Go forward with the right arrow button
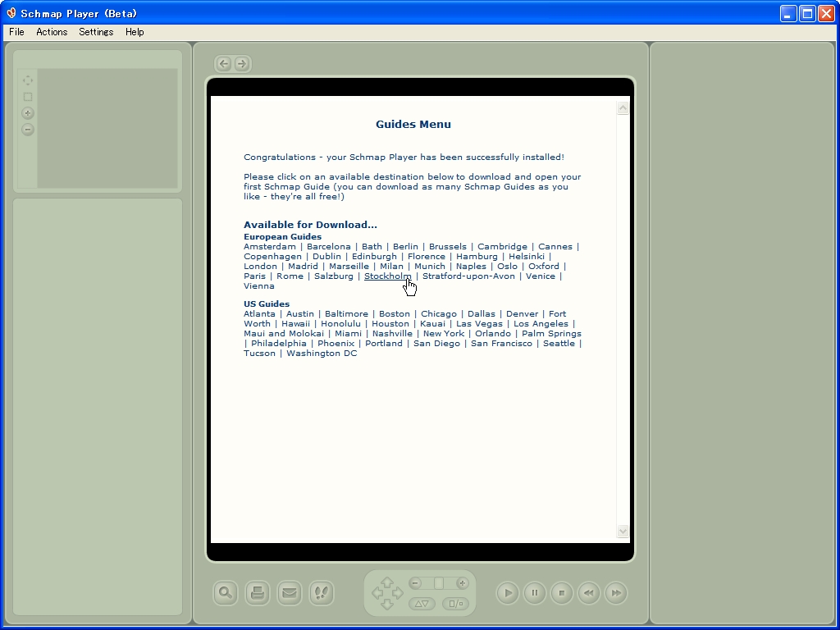This screenshot has width=840, height=630. click(242, 64)
